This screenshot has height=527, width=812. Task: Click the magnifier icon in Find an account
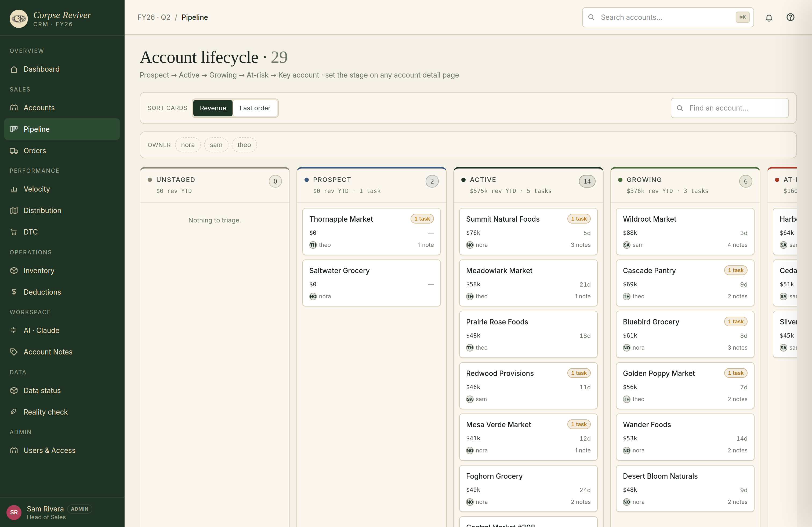[680, 108]
